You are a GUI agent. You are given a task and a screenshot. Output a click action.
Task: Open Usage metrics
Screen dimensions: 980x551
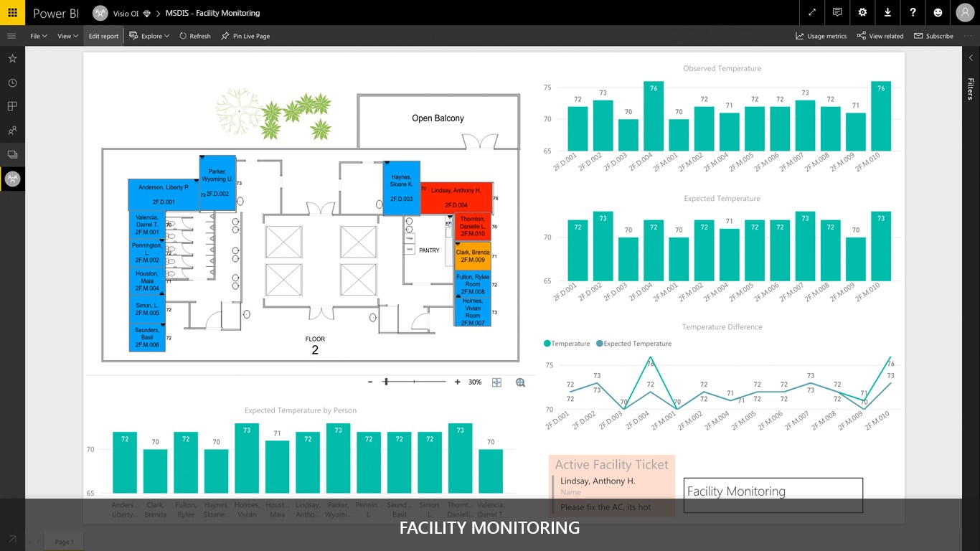(821, 36)
